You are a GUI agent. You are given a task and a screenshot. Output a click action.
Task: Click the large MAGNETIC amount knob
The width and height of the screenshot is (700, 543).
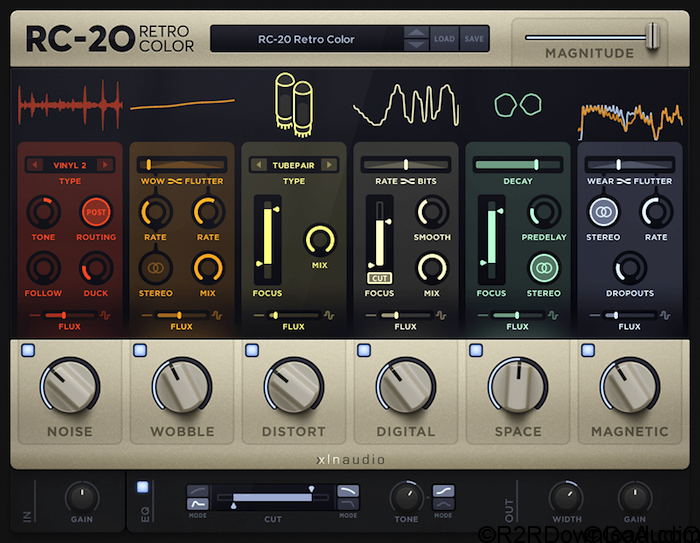coord(630,385)
